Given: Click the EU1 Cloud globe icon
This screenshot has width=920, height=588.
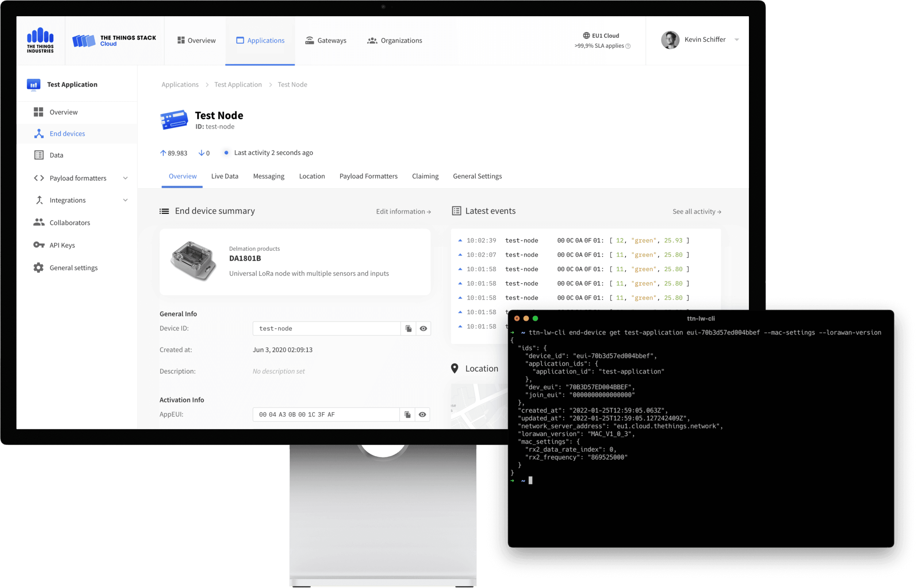Looking at the screenshot, I should 586,36.
